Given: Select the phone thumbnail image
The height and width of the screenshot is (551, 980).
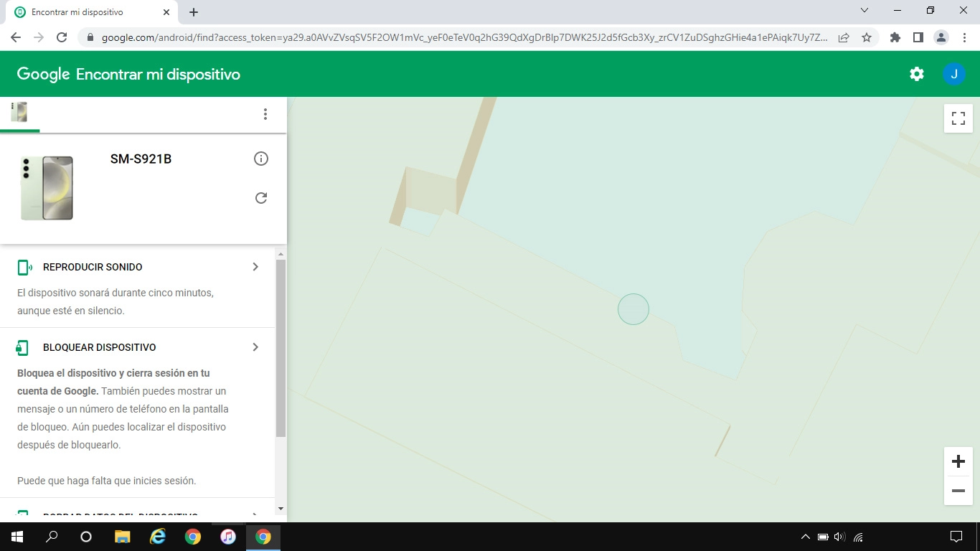Looking at the screenshot, I should click(x=47, y=187).
